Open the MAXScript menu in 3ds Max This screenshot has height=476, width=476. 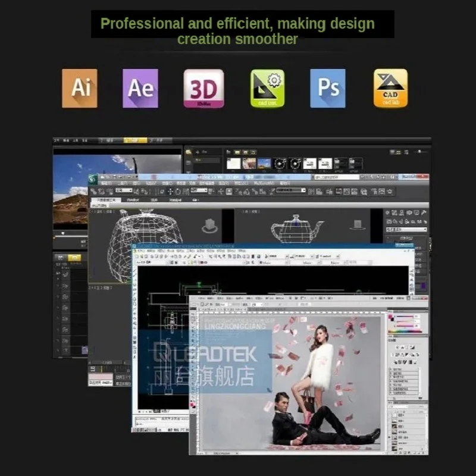click(263, 183)
